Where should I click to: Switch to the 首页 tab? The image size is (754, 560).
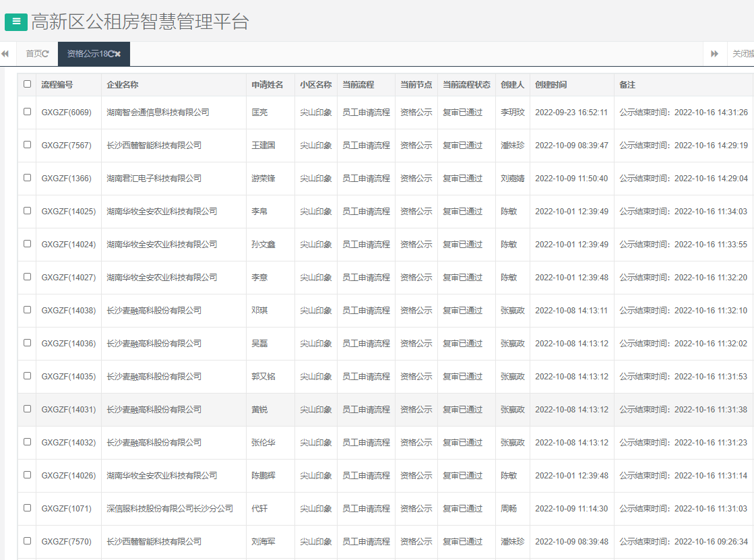pyautogui.click(x=34, y=54)
